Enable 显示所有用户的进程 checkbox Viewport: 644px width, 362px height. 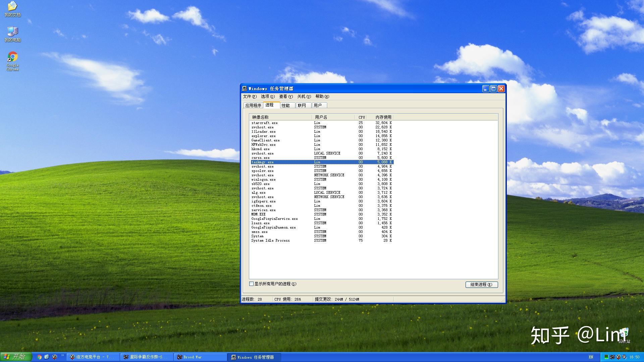pyautogui.click(x=251, y=284)
